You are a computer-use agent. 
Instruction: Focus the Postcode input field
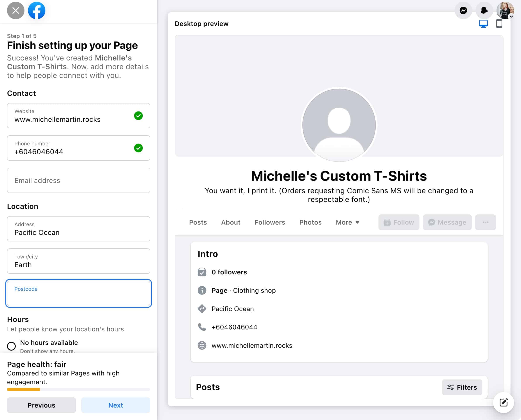click(x=79, y=293)
